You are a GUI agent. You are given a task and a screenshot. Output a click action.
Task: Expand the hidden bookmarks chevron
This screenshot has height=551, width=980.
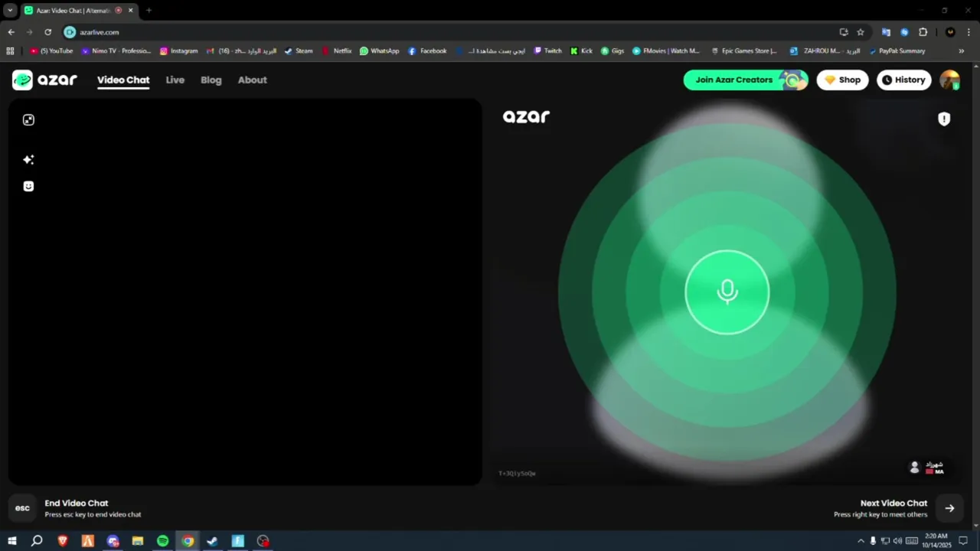coord(962,51)
